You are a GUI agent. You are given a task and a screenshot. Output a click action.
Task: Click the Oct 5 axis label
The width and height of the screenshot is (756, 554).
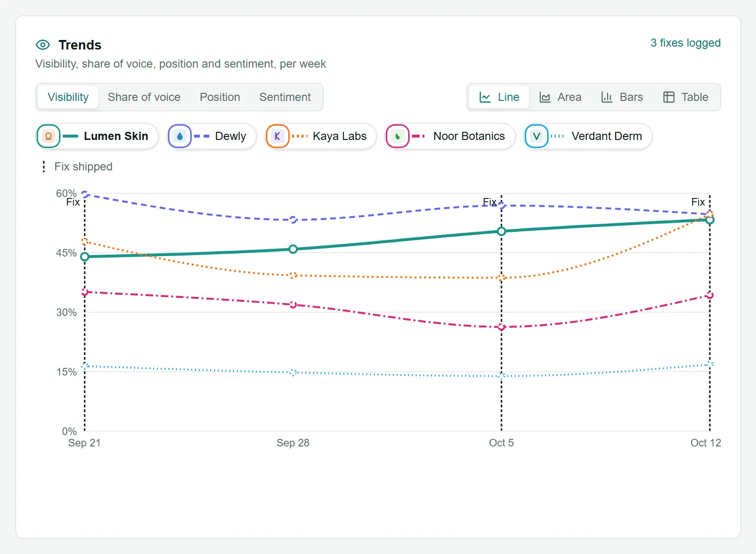click(x=501, y=443)
